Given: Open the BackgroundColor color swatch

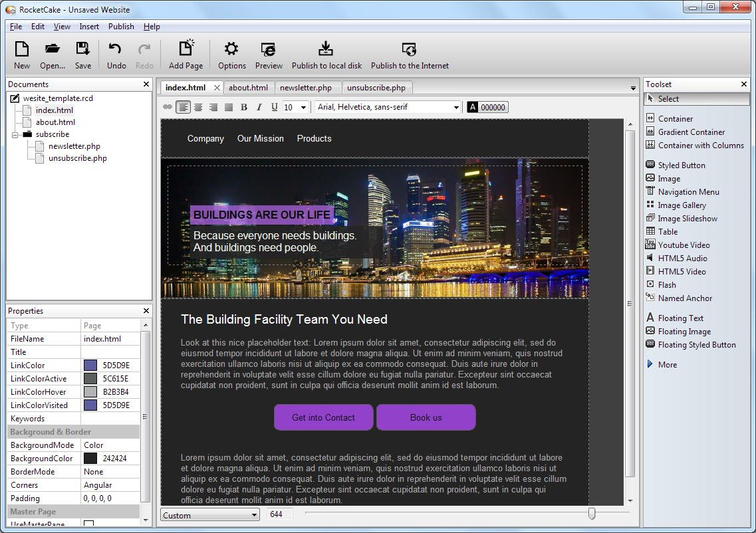Looking at the screenshot, I should [88, 458].
